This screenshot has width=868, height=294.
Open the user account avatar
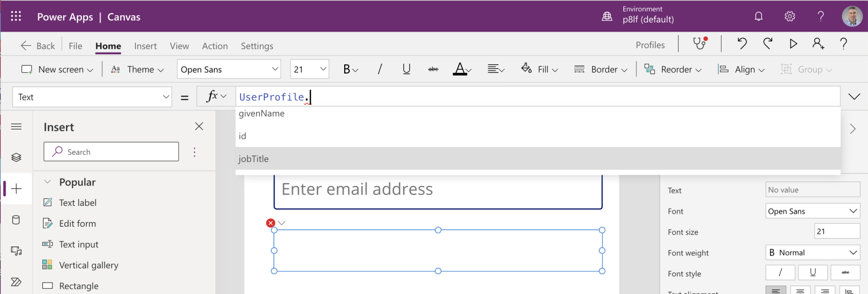pos(852,16)
